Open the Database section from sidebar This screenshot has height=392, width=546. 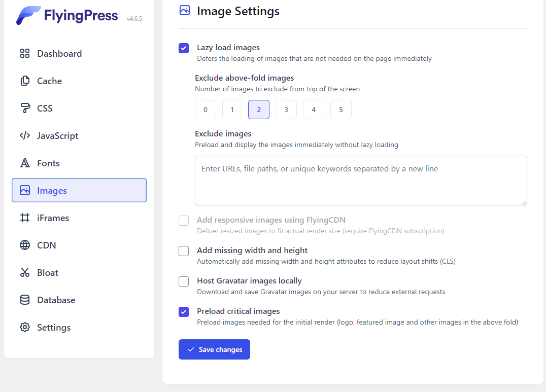click(x=56, y=299)
